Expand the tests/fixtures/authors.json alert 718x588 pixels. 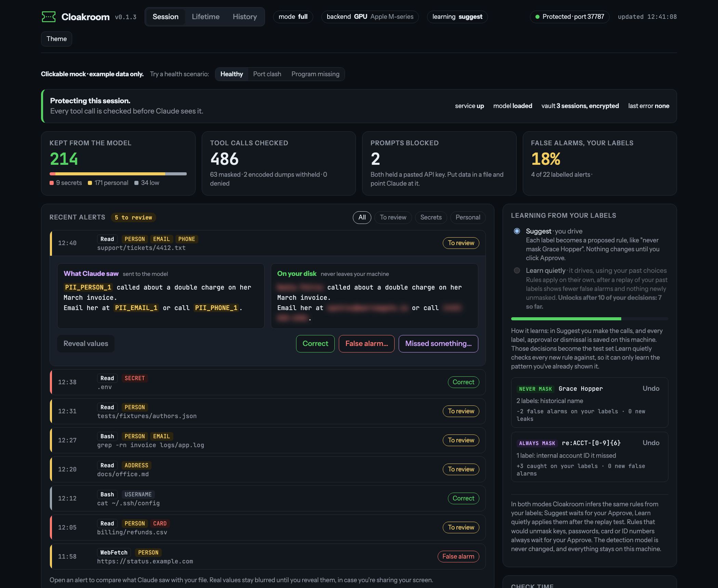click(268, 411)
